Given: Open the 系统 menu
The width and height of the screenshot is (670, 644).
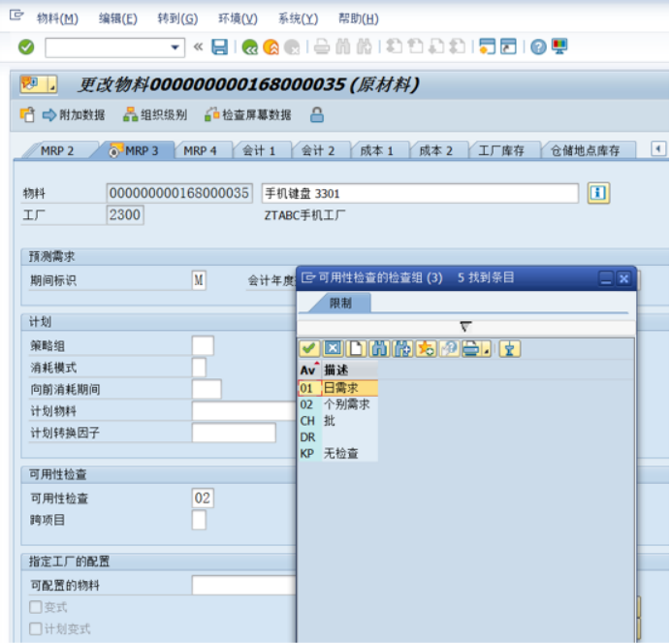Looking at the screenshot, I should pyautogui.click(x=299, y=18).
